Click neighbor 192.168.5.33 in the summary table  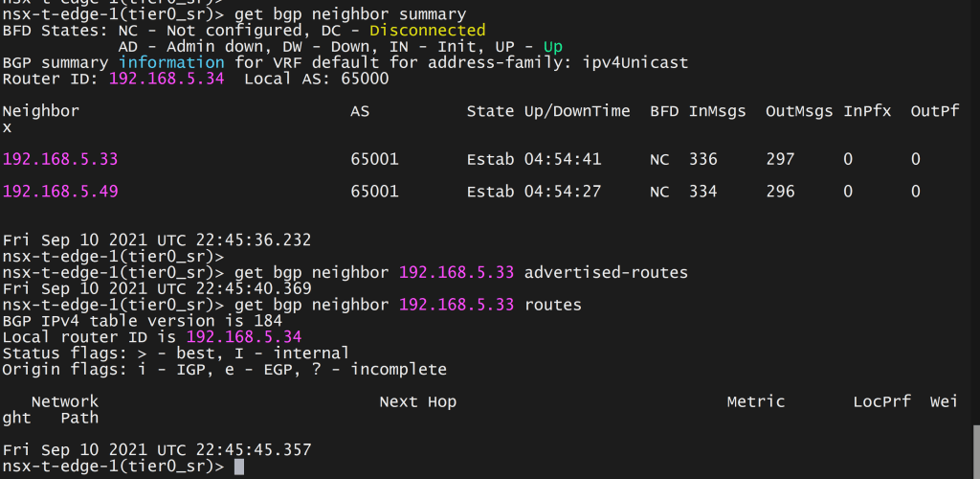60,159
